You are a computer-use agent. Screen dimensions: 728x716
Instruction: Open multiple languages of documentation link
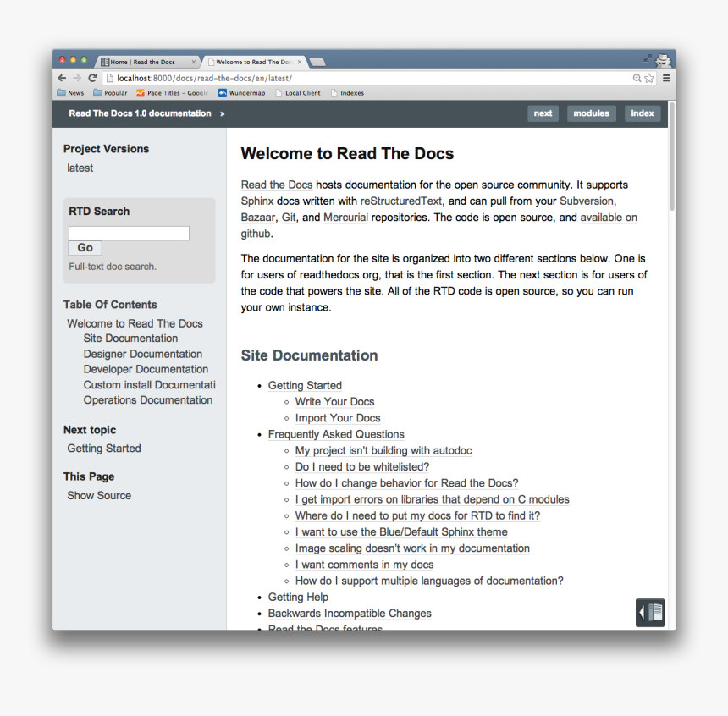(x=429, y=581)
